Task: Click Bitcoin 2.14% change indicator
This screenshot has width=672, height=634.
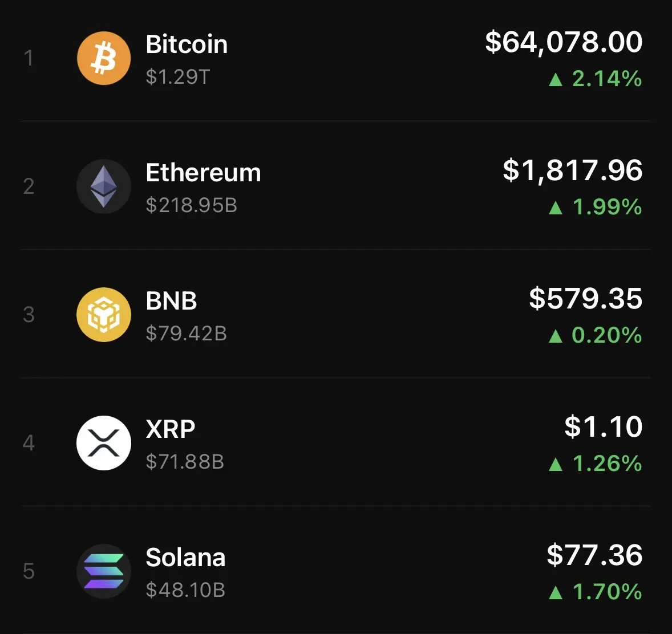Action: point(596,79)
